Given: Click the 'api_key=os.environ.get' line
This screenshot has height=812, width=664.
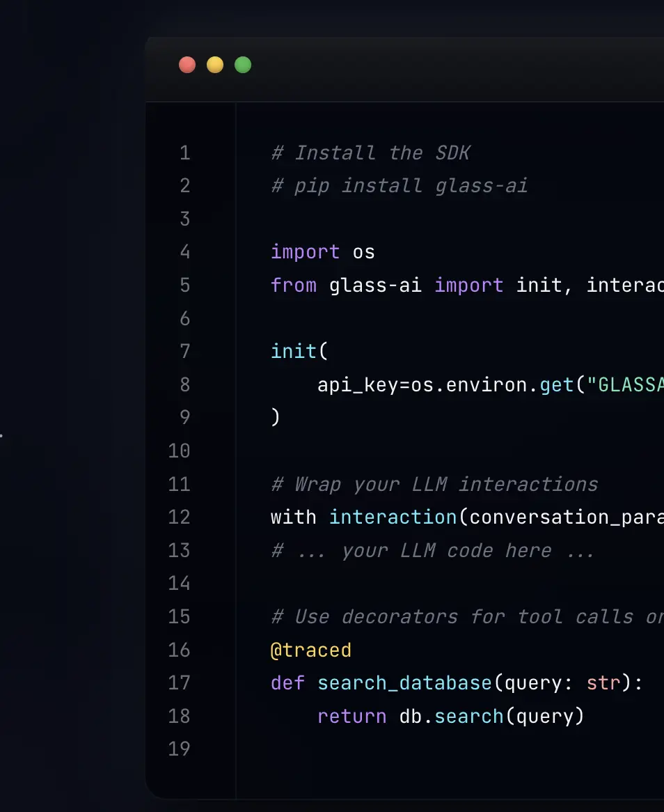Looking at the screenshot, I should click(x=491, y=385).
